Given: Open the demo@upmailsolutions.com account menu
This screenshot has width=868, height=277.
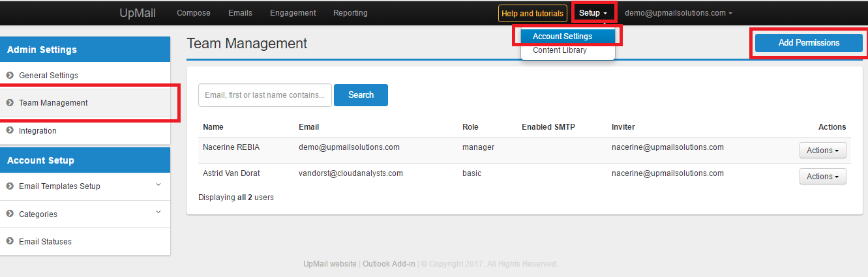Looking at the screenshot, I should point(678,13).
